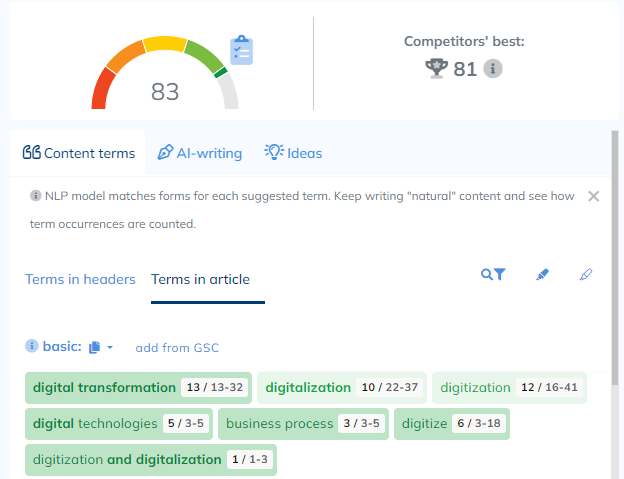624x479 pixels.
Task: Select the digitalization term chip
Action: [342, 387]
